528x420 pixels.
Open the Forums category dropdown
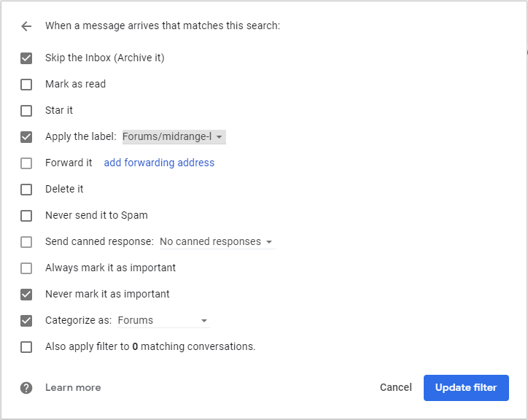pos(163,321)
